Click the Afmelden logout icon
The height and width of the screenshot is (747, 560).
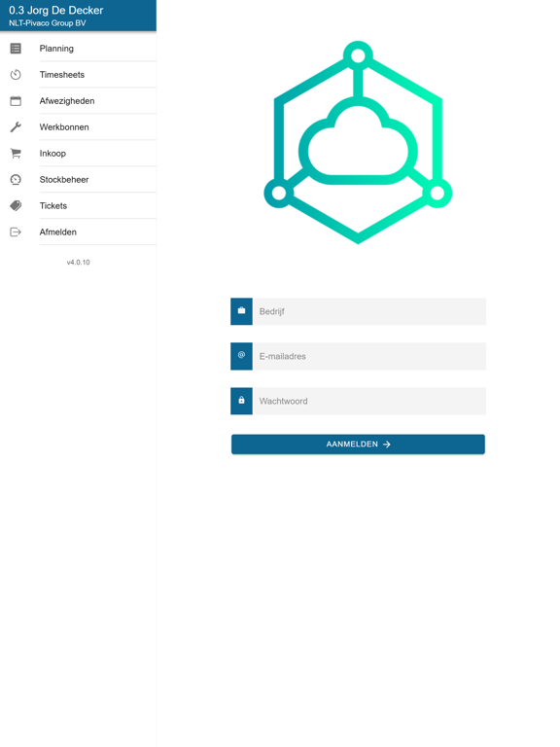pyautogui.click(x=16, y=231)
